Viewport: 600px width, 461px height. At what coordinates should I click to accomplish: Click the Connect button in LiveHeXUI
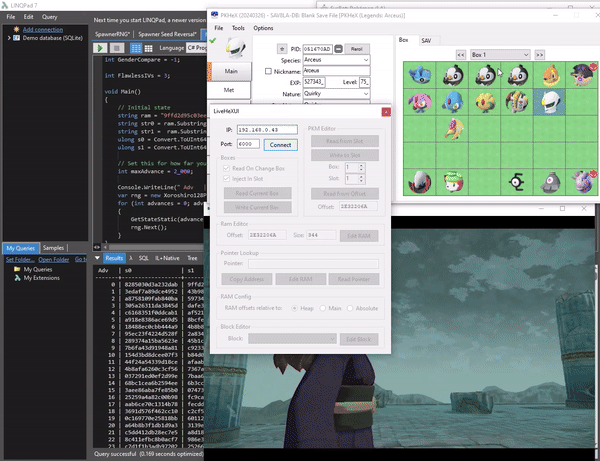[280, 145]
